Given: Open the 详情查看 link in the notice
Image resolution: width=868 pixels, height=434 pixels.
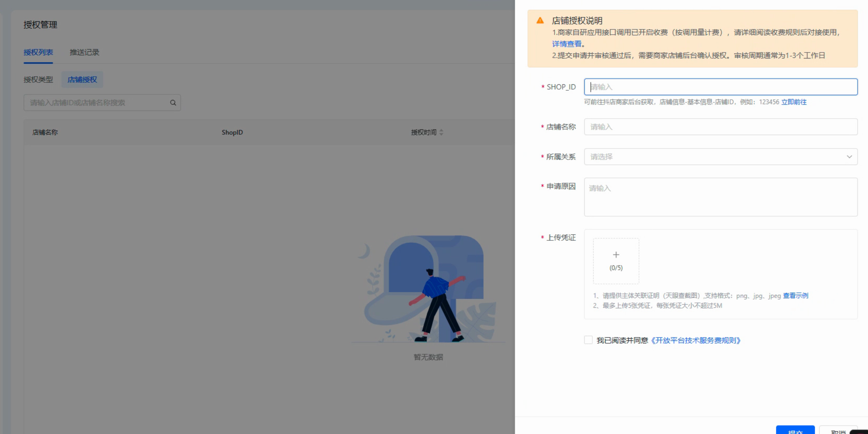Looking at the screenshot, I should tap(567, 44).
